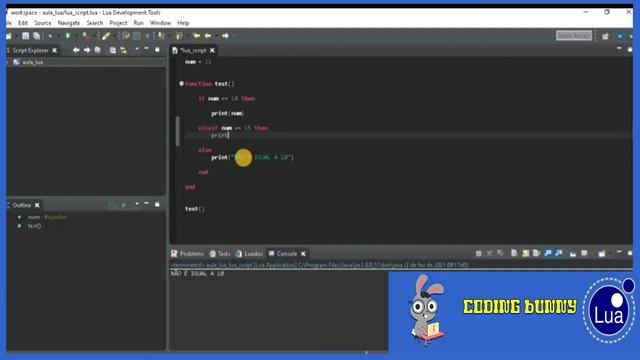
Task: Open the Search menu
Action: tap(95, 23)
